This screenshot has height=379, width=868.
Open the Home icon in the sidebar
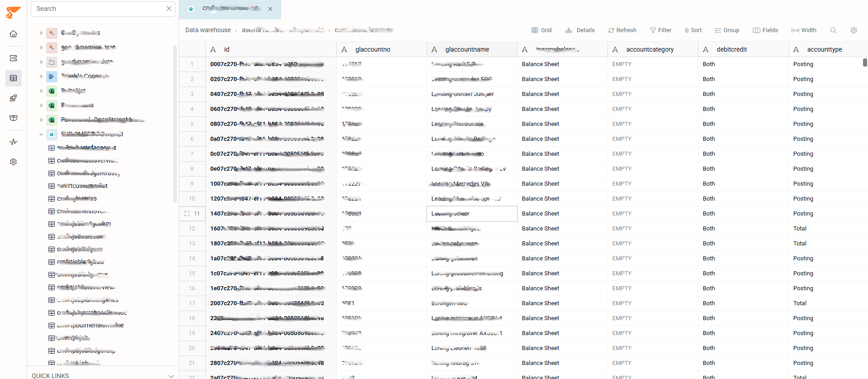coord(14,34)
